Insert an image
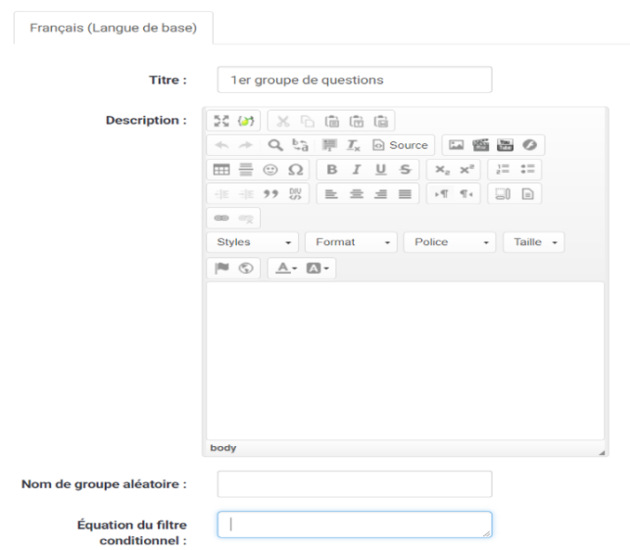 coord(456,145)
